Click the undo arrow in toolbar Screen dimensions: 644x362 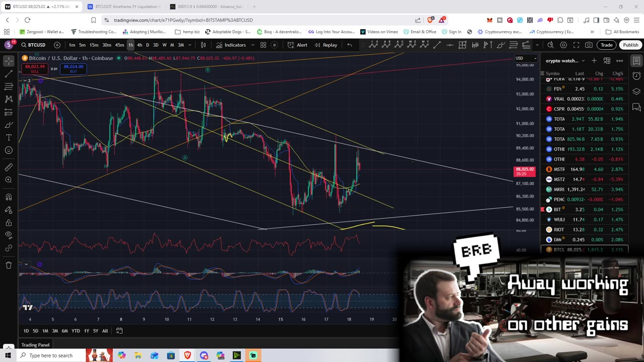[350, 45]
